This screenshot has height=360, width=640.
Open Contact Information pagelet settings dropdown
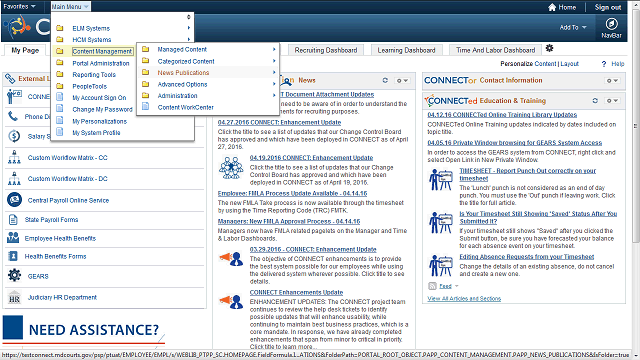coord(612,80)
